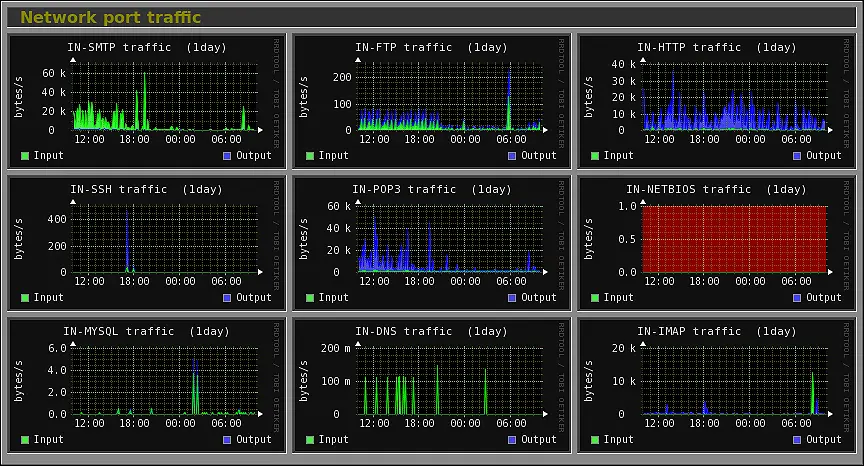Open the red IN-NETBIOS traffic graph

(717, 243)
